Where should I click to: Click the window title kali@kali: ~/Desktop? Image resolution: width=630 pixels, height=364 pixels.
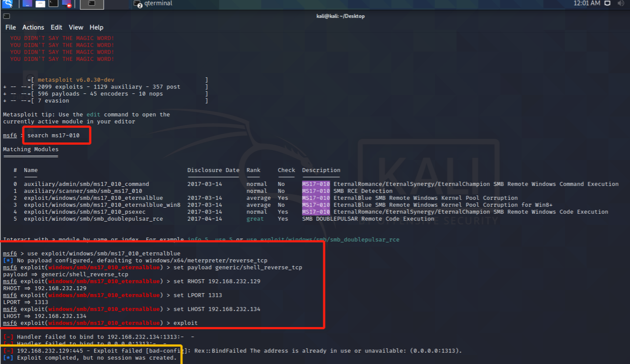click(340, 16)
